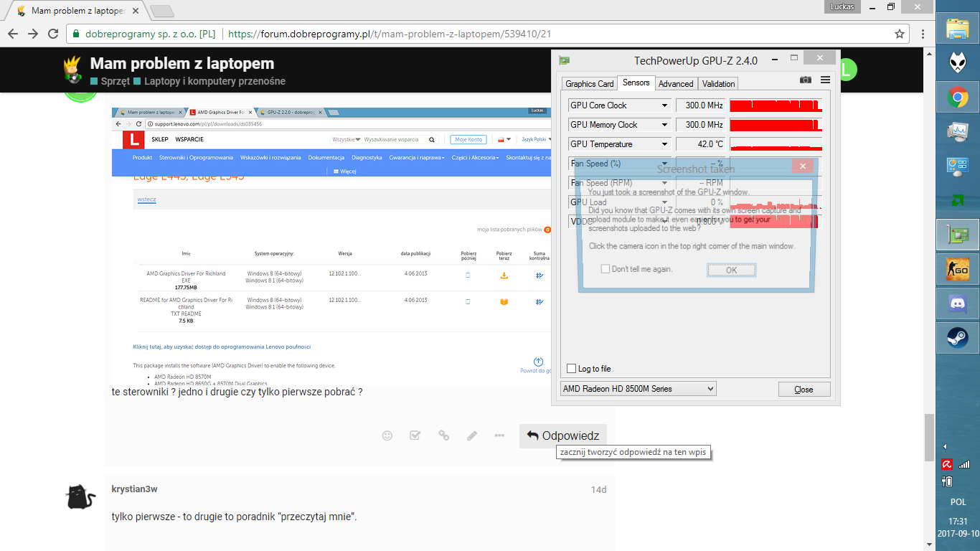Close the Screenshot taken dialog with X

coord(802,166)
